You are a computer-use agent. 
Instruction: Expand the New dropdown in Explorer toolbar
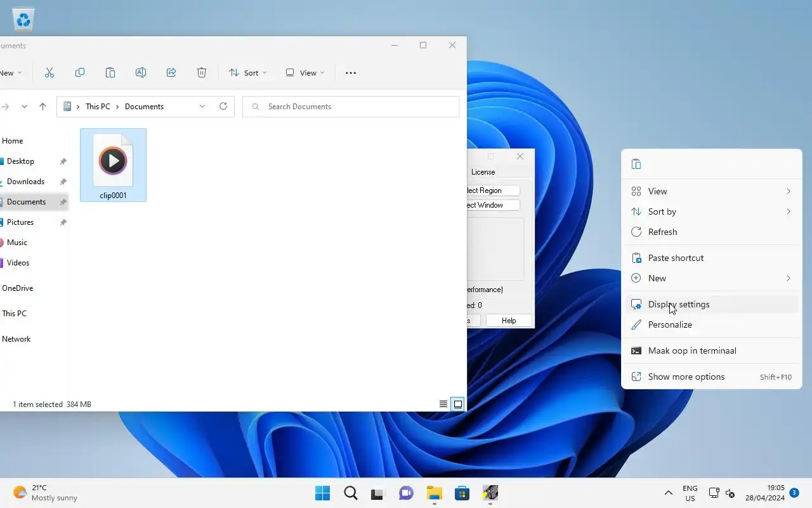coord(10,73)
